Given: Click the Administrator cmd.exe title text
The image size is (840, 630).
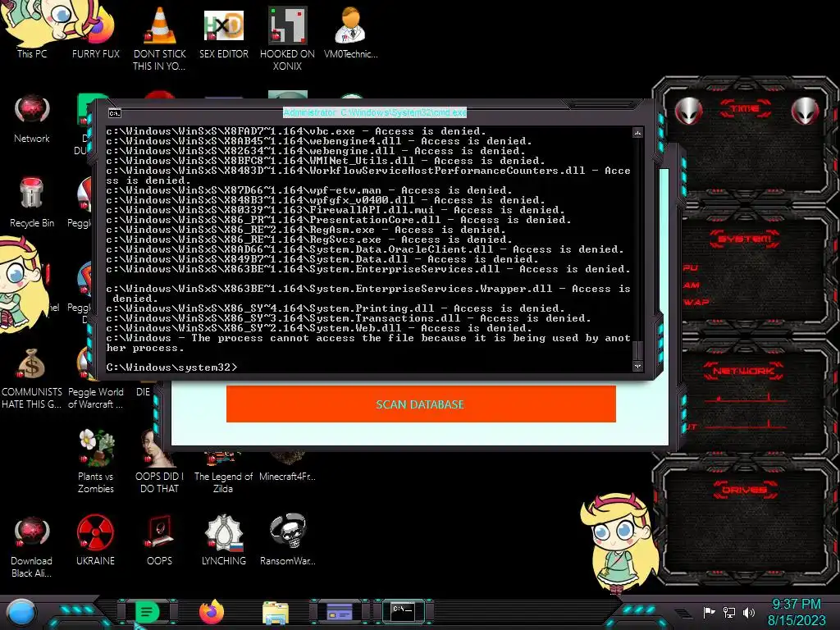Looking at the screenshot, I should (x=375, y=112).
